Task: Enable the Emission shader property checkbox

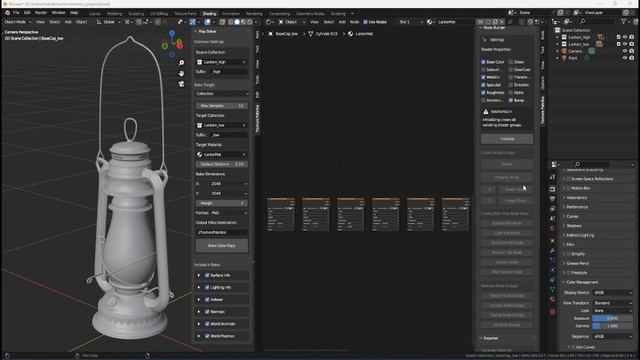Action: [x=511, y=85]
